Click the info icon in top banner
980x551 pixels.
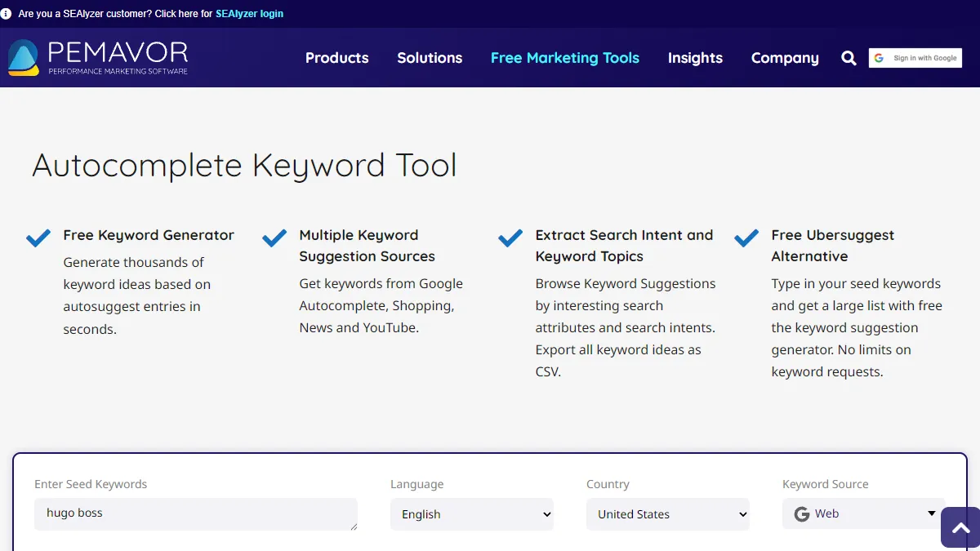[x=7, y=14]
